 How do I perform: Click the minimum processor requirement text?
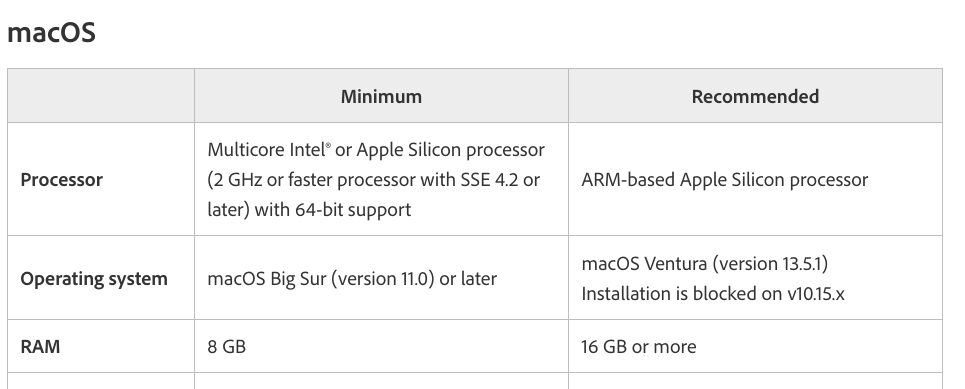point(376,180)
